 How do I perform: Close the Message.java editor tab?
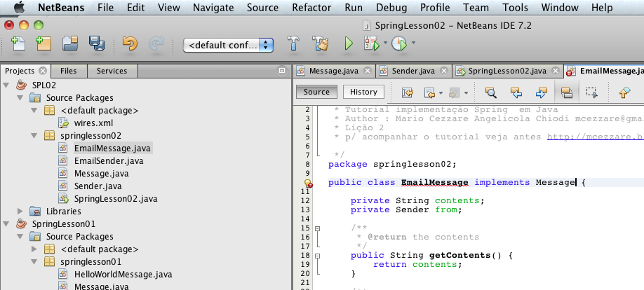pos(368,71)
